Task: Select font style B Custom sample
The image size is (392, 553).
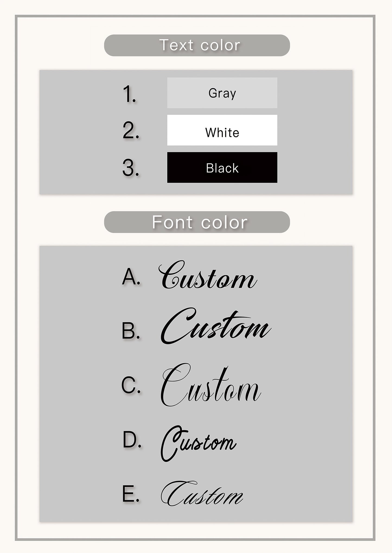Action: click(x=216, y=326)
